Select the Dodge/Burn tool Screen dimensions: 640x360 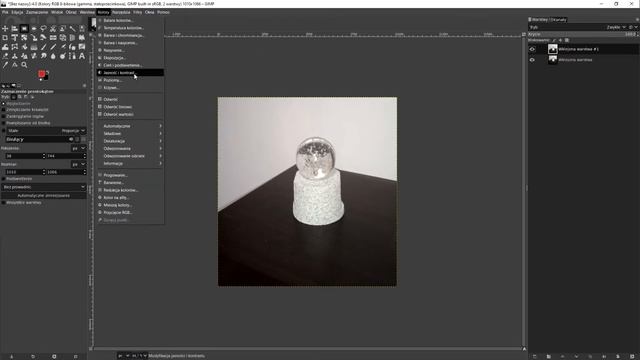62,56
